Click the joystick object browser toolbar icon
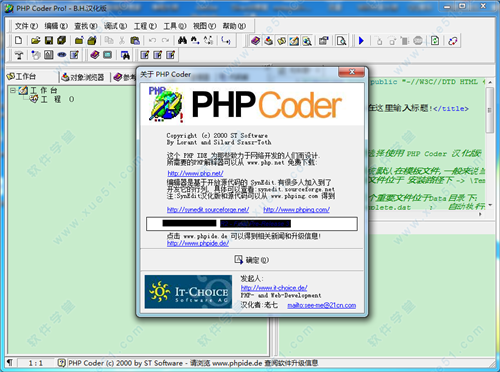500x372 pixels. click(268, 41)
